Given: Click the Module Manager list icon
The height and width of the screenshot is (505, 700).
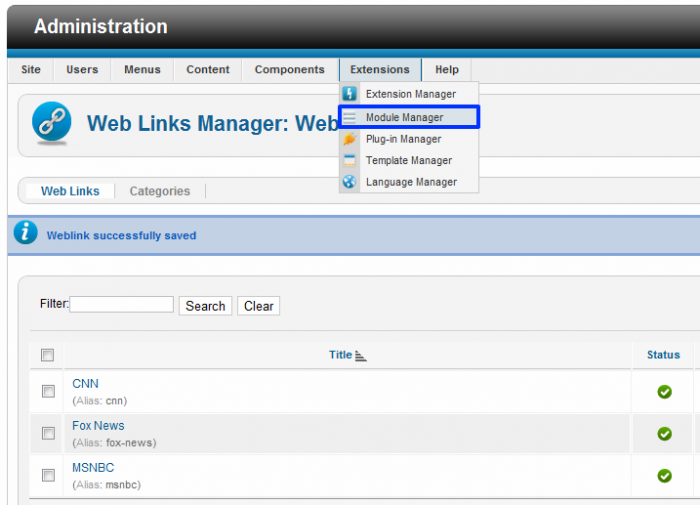Looking at the screenshot, I should pyautogui.click(x=350, y=117).
